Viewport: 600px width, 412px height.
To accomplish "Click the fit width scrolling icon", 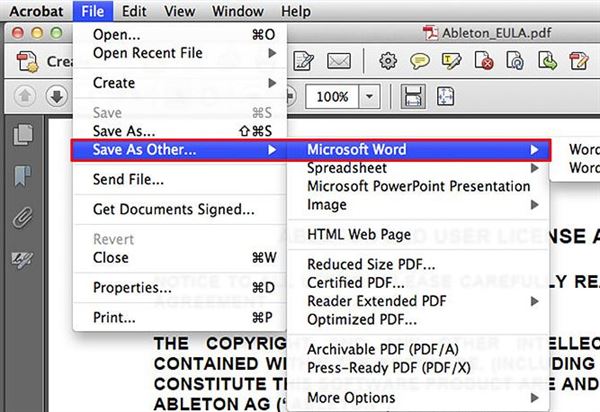I will 413,96.
